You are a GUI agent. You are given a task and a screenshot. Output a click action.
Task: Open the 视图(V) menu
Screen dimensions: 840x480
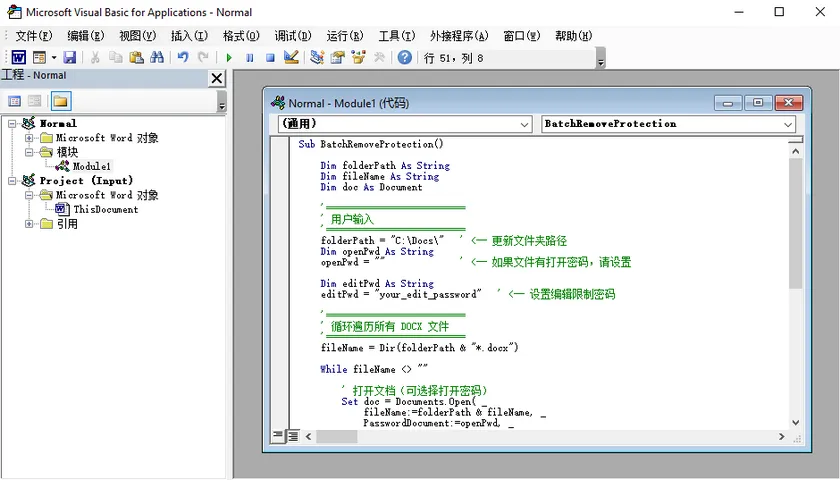(x=138, y=36)
